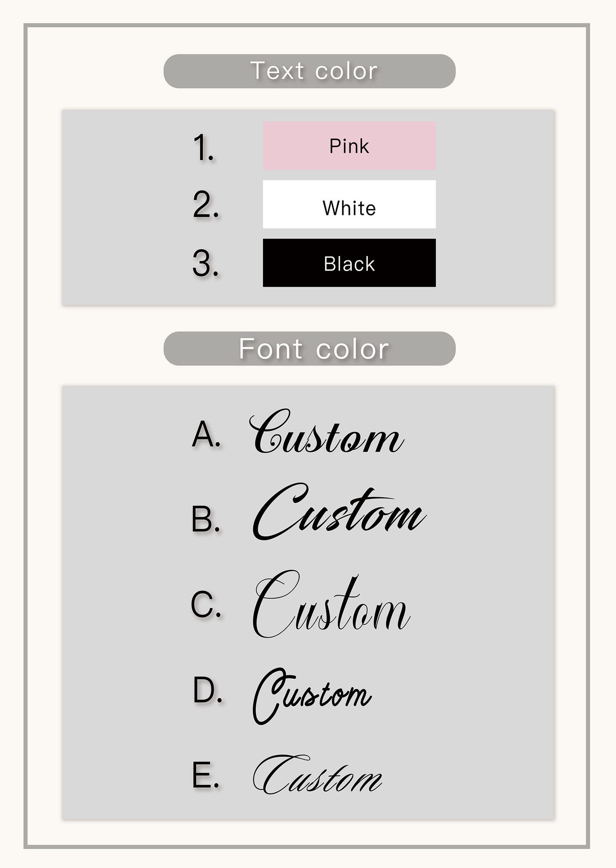
Task: Click the number 1. label
Action: (204, 147)
